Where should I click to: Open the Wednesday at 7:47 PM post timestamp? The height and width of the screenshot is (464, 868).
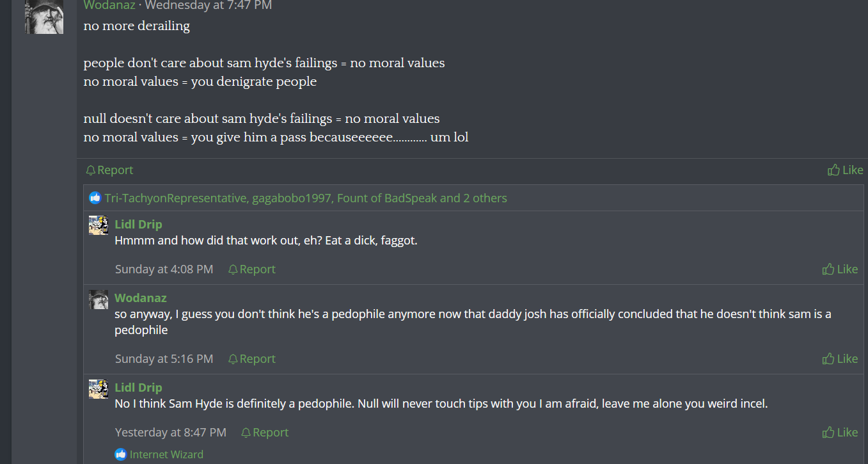point(209,5)
